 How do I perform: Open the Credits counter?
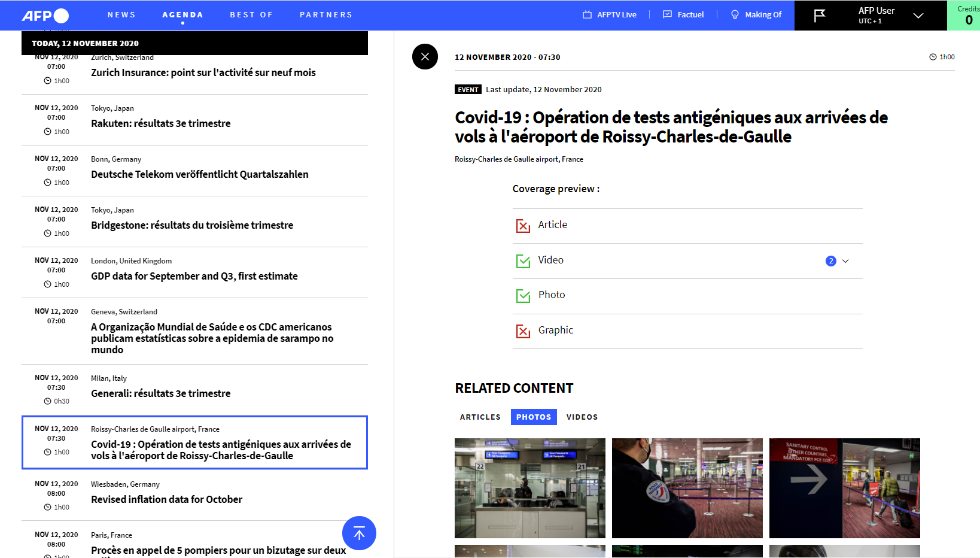pyautogui.click(x=964, y=16)
